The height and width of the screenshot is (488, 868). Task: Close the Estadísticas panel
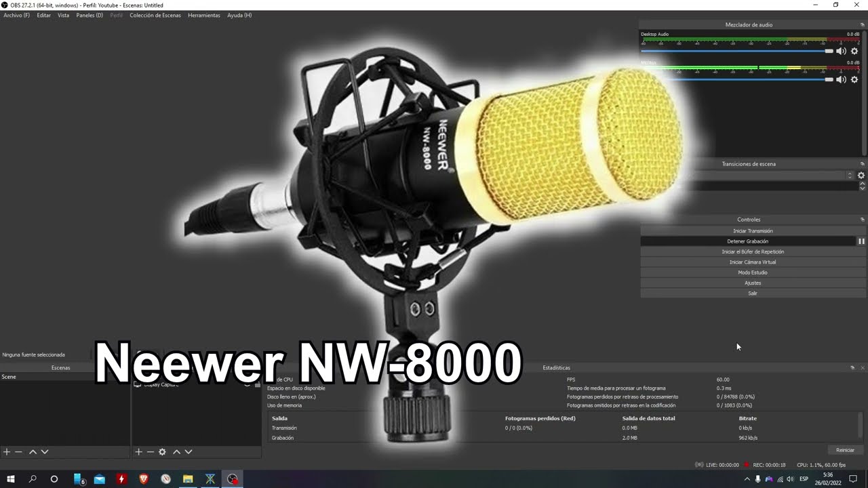tap(863, 367)
